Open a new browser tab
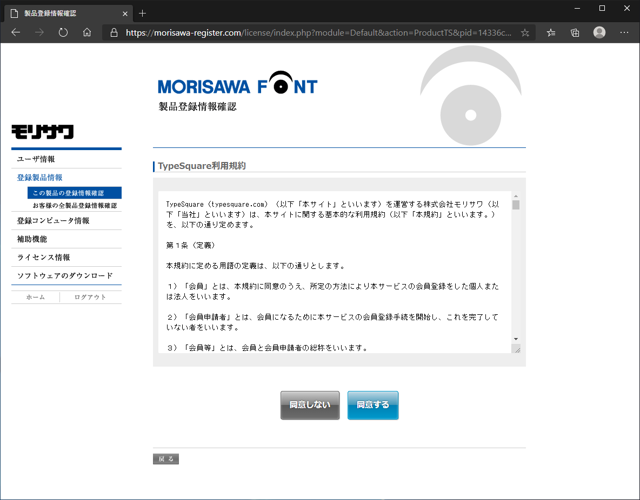 tap(142, 13)
